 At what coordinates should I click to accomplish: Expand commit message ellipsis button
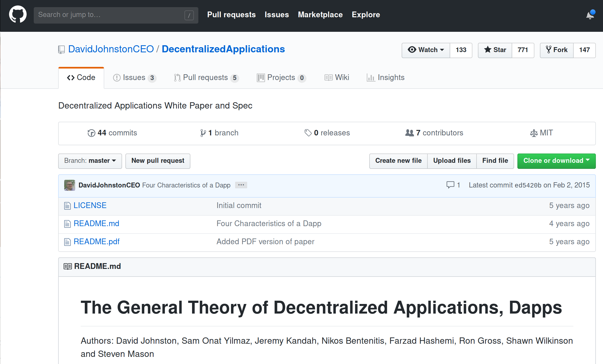coord(241,185)
